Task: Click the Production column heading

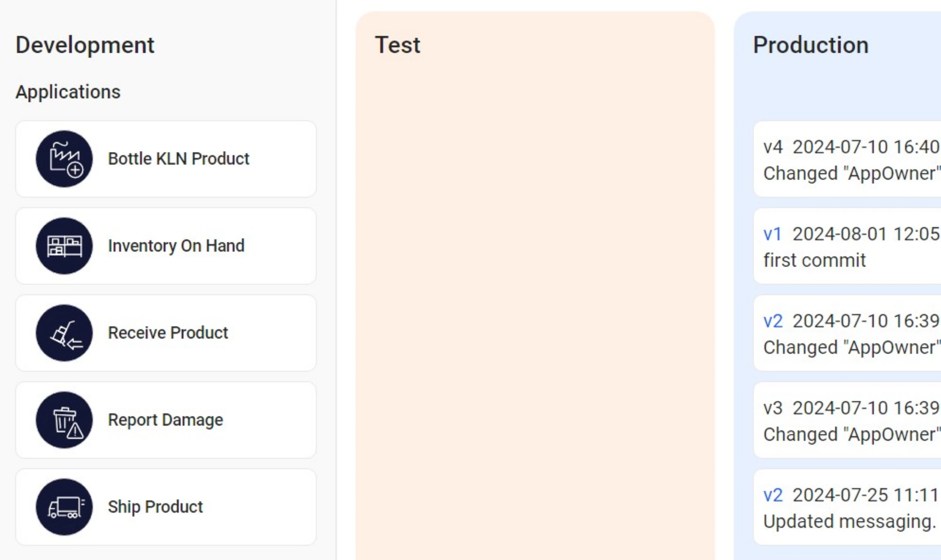Action: 811,45
